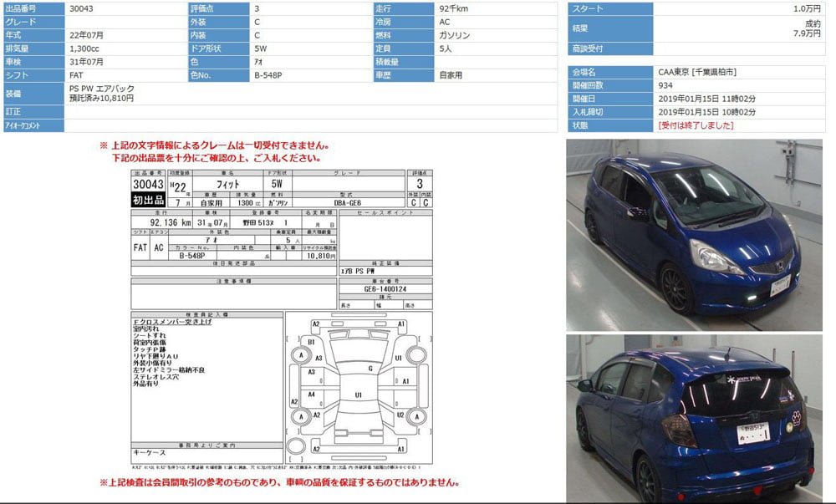This screenshot has width=836, height=504.
Task: Select the bid deadline ending 10時02分
Action: pos(706,112)
